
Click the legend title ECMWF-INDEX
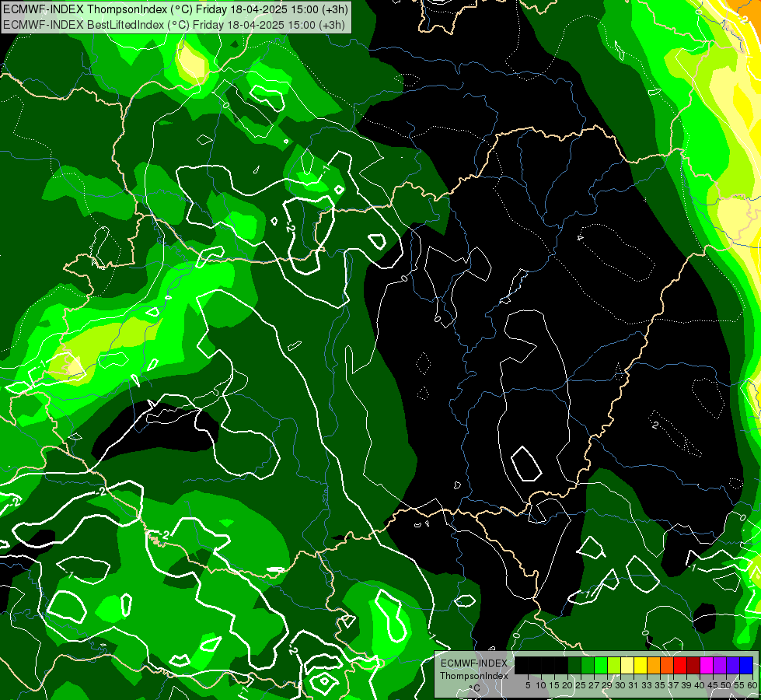tap(474, 663)
